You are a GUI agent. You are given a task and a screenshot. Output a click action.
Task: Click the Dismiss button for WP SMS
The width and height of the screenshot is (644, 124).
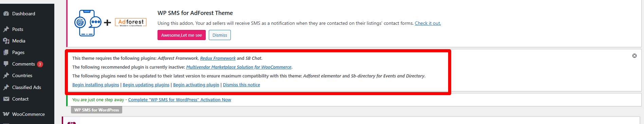(220, 35)
